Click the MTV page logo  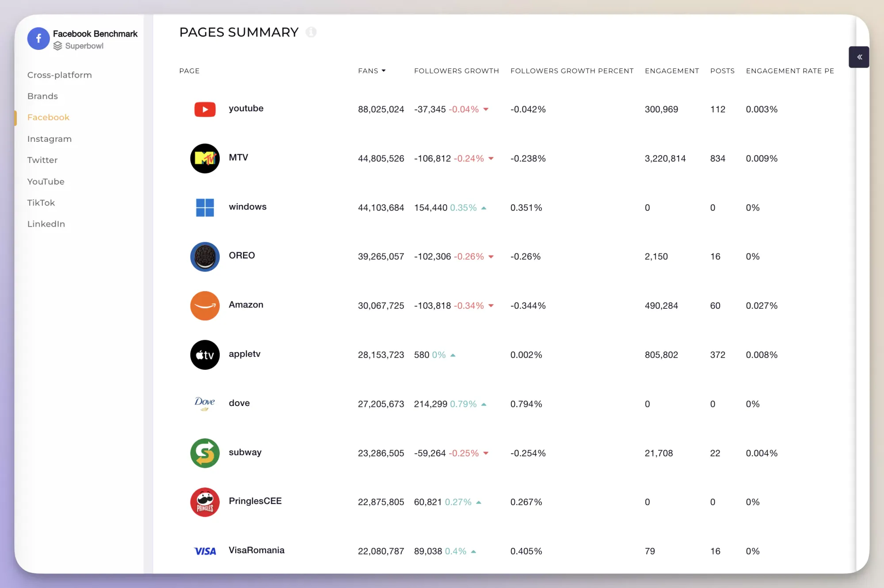point(205,158)
